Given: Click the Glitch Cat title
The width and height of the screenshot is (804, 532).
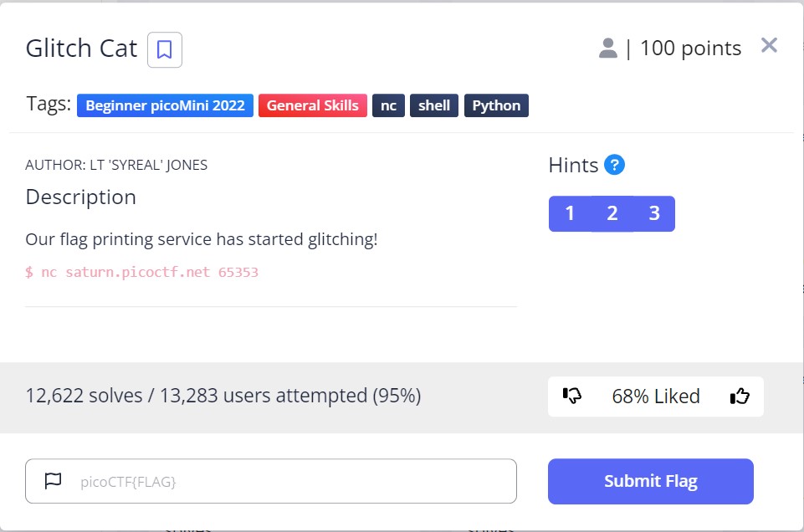Looking at the screenshot, I should pos(81,49).
